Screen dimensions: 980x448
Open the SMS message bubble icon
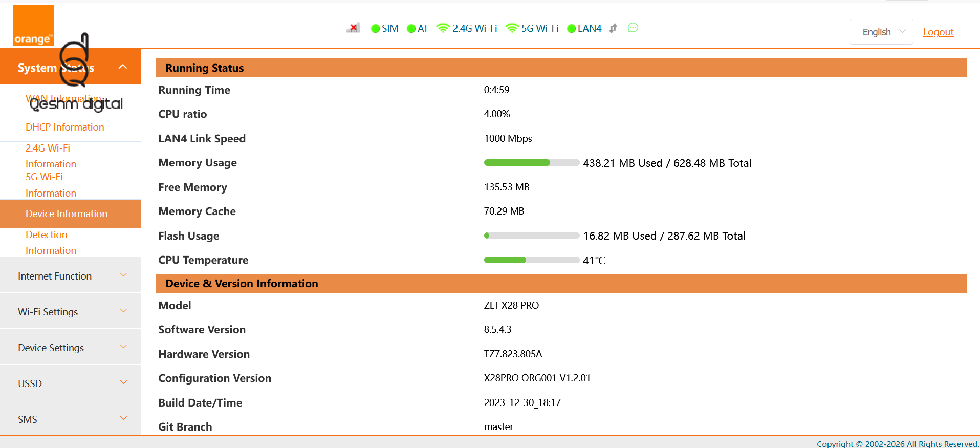point(633,28)
